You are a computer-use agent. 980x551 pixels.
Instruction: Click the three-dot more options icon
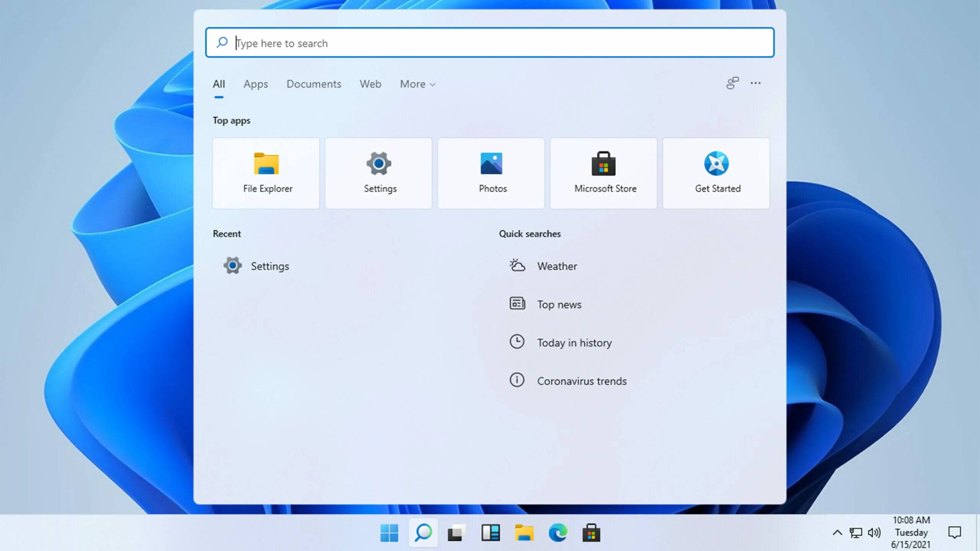(x=756, y=83)
